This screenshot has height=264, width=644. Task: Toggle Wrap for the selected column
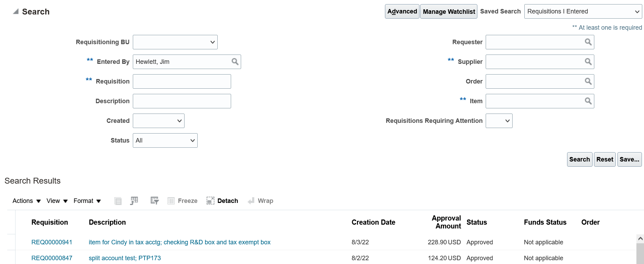[x=260, y=201]
